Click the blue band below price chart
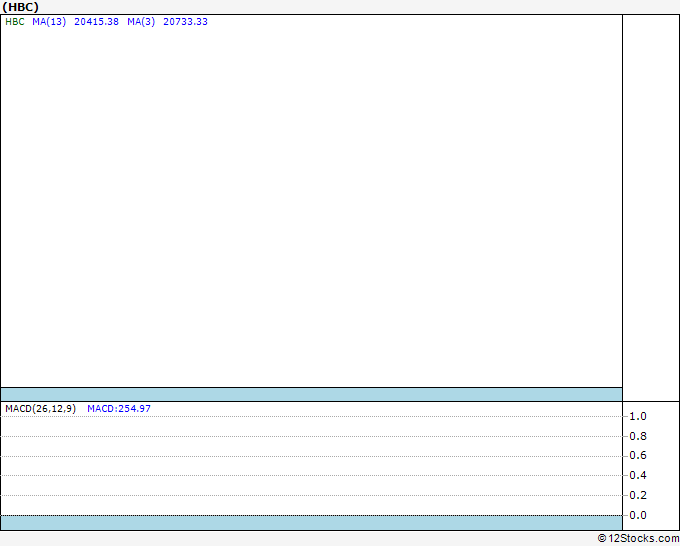 [311, 394]
